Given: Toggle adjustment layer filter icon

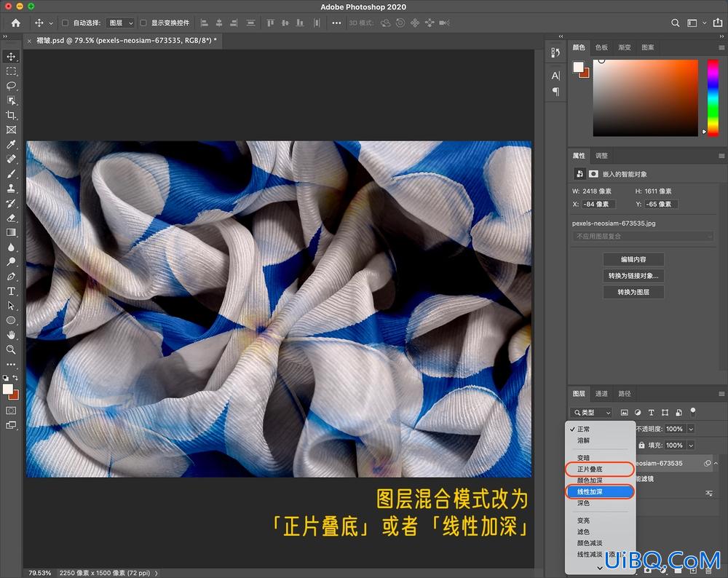Looking at the screenshot, I should [x=638, y=412].
